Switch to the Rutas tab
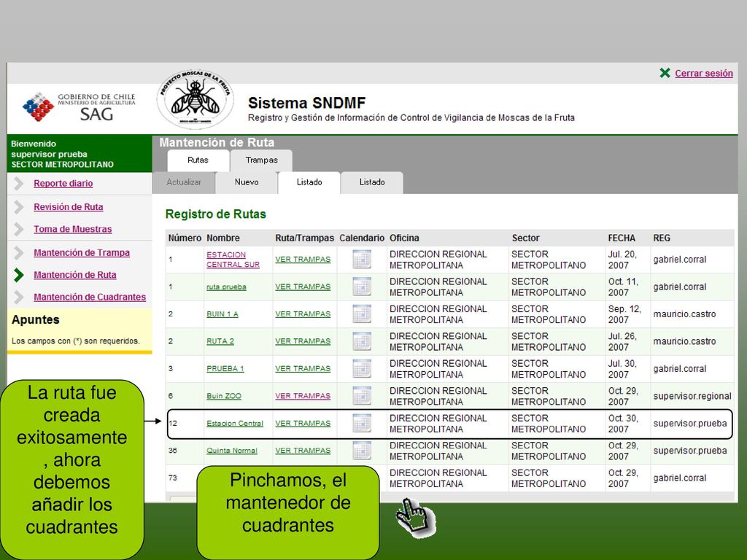The width and height of the screenshot is (747, 560). click(198, 160)
